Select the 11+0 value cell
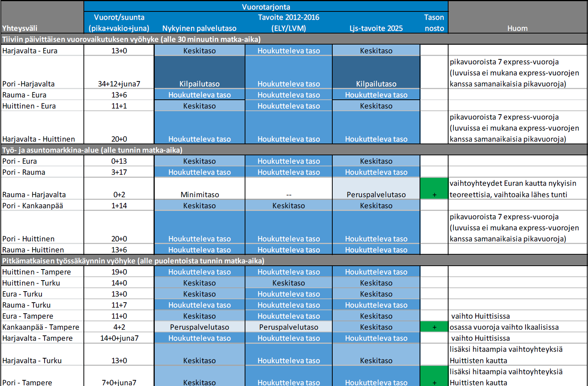The width and height of the screenshot is (588, 386). 119,316
